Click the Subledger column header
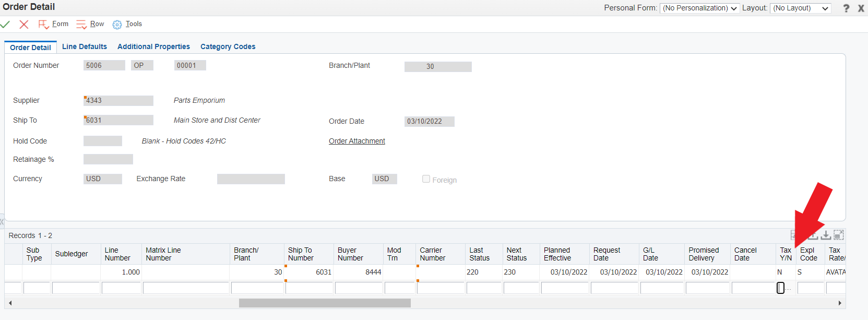This screenshot has height=320, width=868. click(76, 254)
